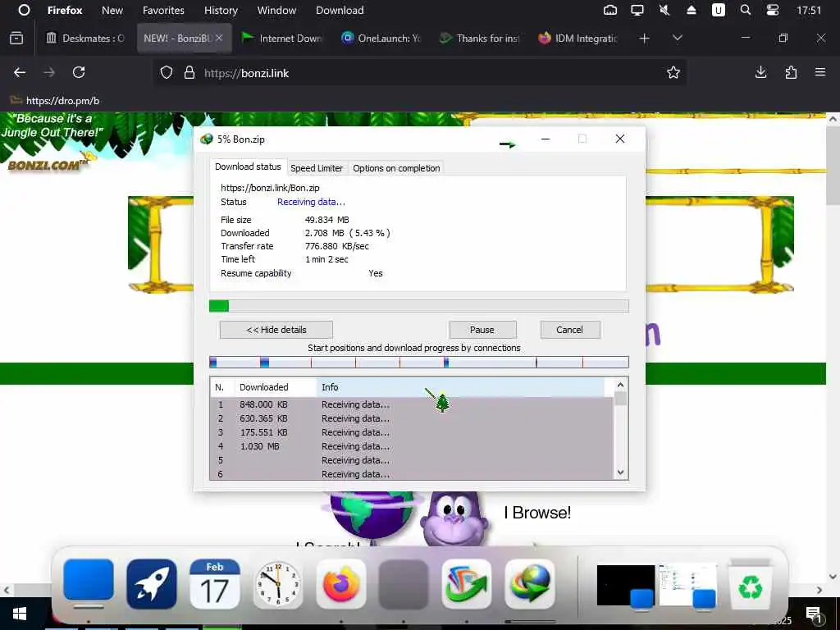Viewport: 840px width, 630px height.
Task: Click the Downloaded column header
Action: (276, 387)
